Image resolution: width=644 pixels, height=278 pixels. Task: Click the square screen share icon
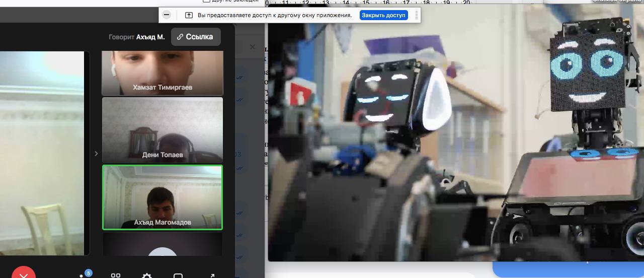pos(178,275)
